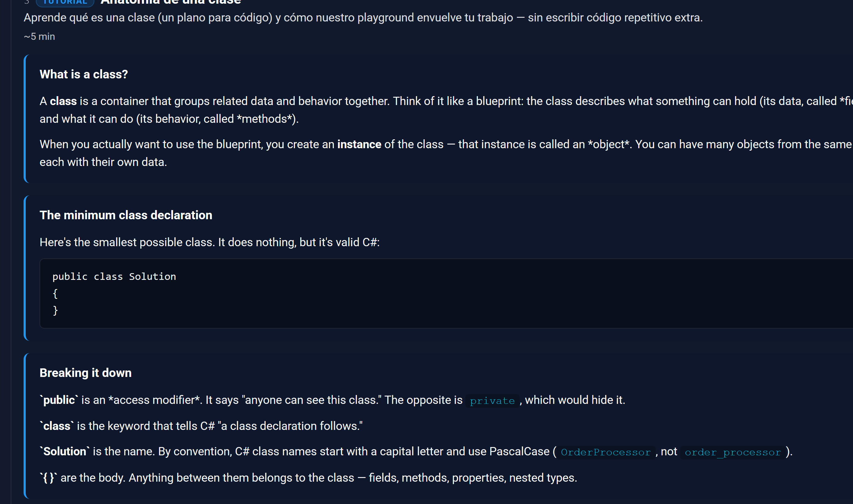Click the '~5 min' duration label
853x504 pixels.
[x=40, y=36]
